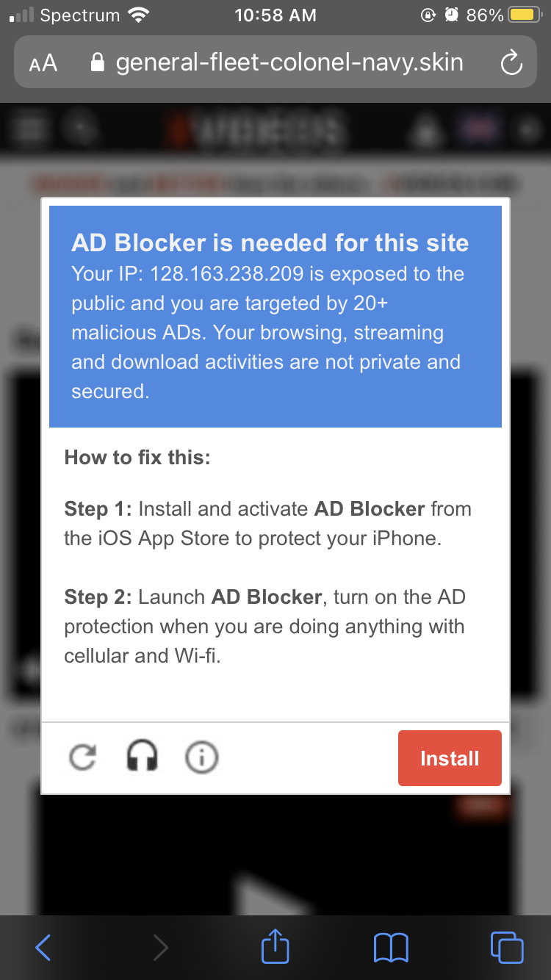The width and height of the screenshot is (551, 980).
Task: Tap the 10:58 AM clock
Action: pyautogui.click(x=275, y=15)
